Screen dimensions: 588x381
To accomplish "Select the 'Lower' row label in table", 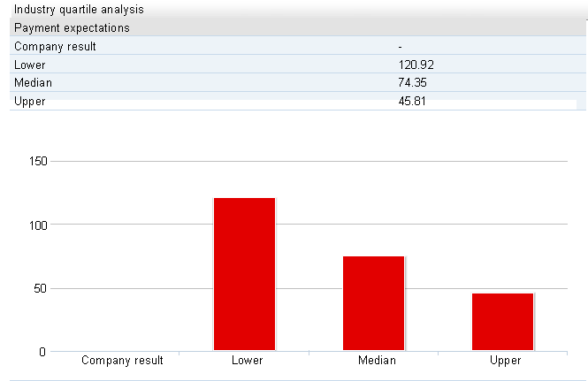I will click(x=30, y=65).
